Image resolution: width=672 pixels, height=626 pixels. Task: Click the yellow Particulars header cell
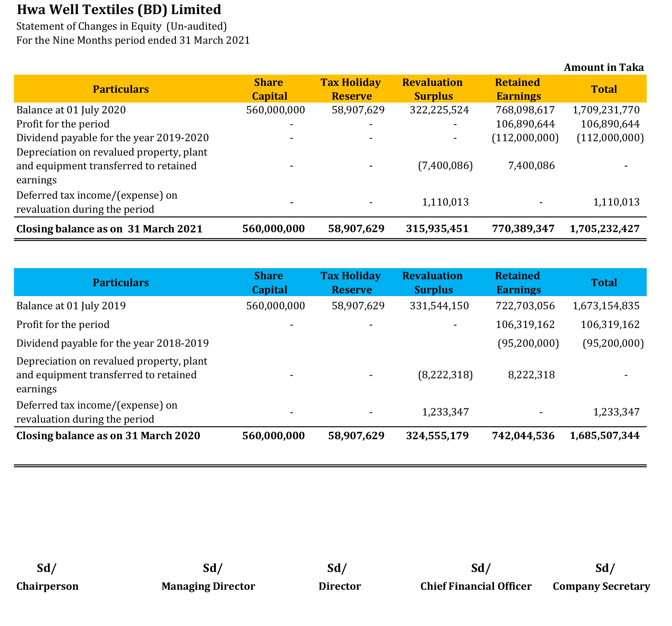[121, 89]
